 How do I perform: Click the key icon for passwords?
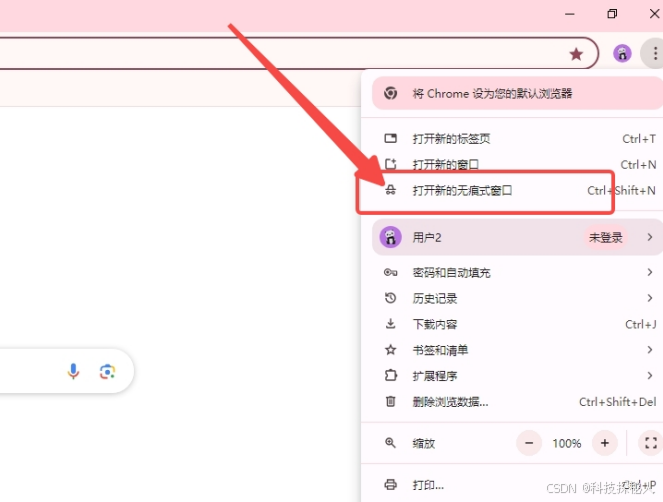[390, 272]
